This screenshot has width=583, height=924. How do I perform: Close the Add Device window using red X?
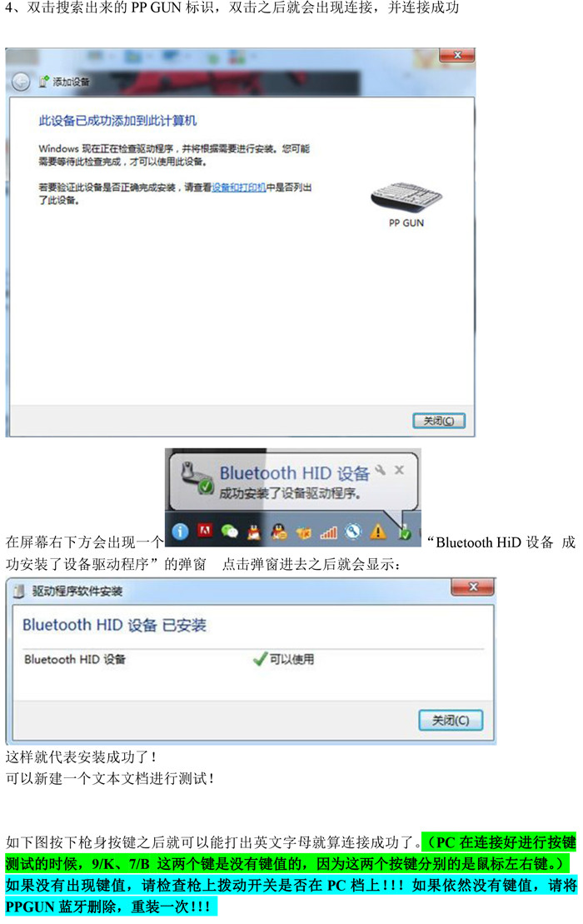tap(457, 55)
